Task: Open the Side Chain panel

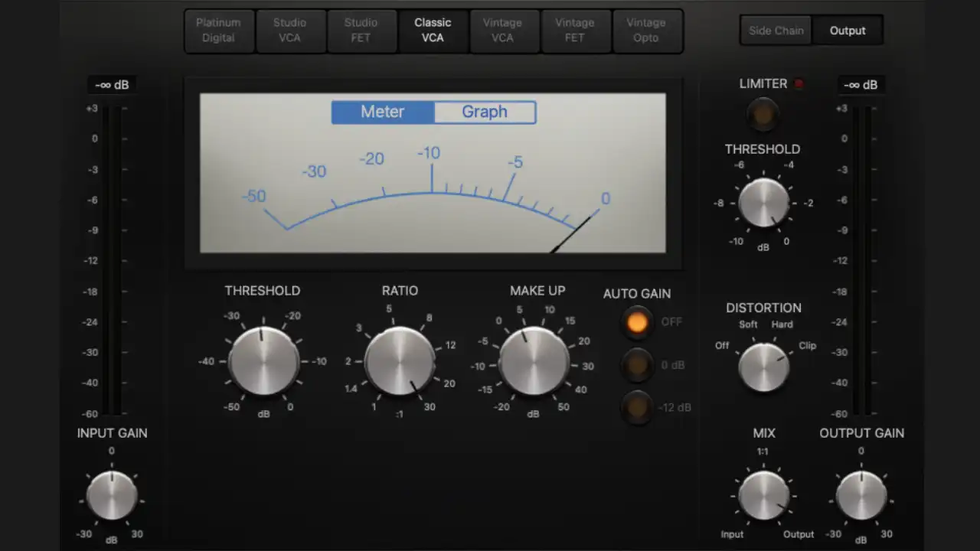Action: point(775,31)
